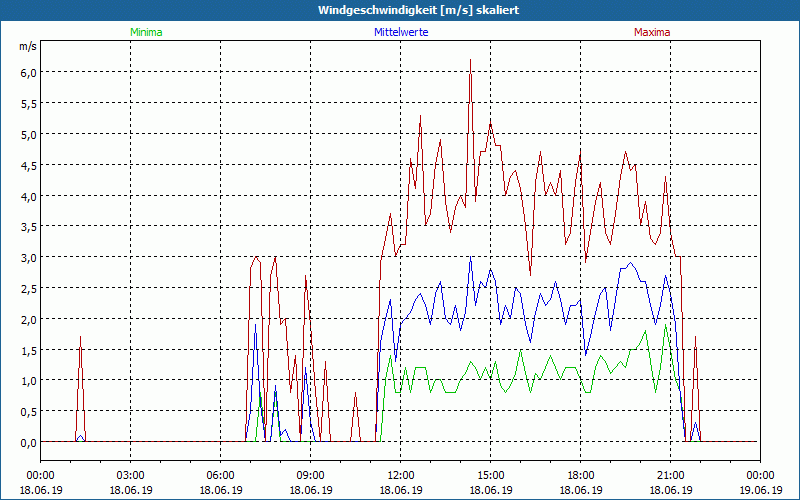
Task: Click the 1,0 y-axis value
Action: [29, 381]
